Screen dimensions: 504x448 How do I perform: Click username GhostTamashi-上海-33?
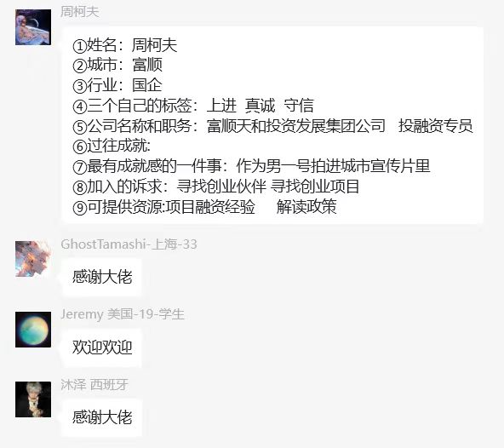click(129, 244)
